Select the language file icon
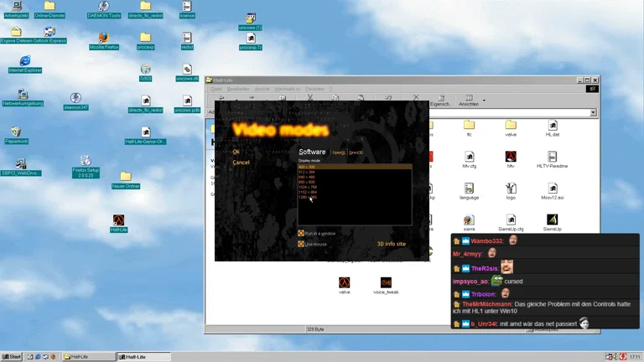 point(469,191)
